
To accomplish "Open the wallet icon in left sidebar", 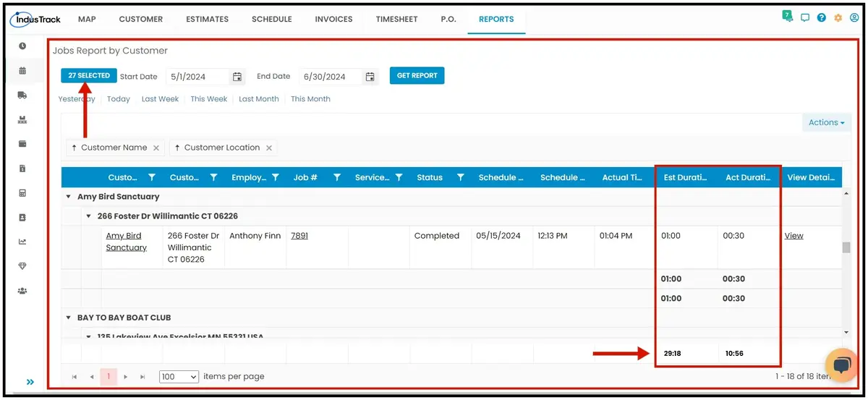I will point(22,144).
